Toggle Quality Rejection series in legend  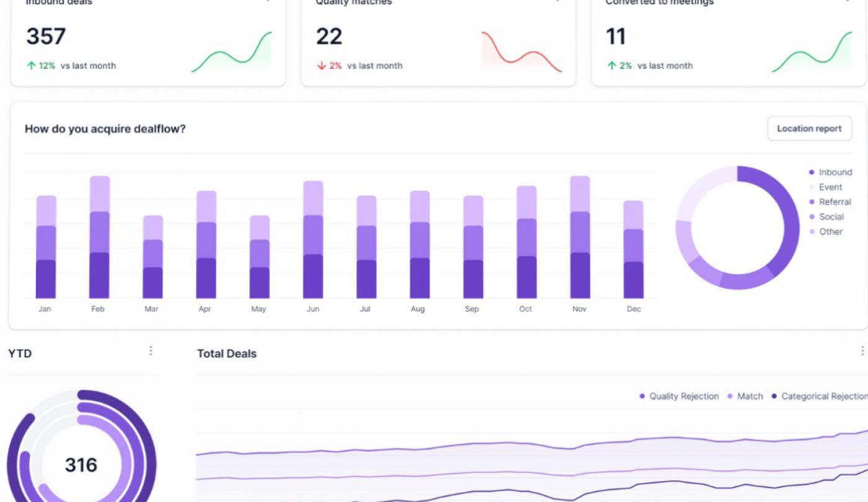679,396
